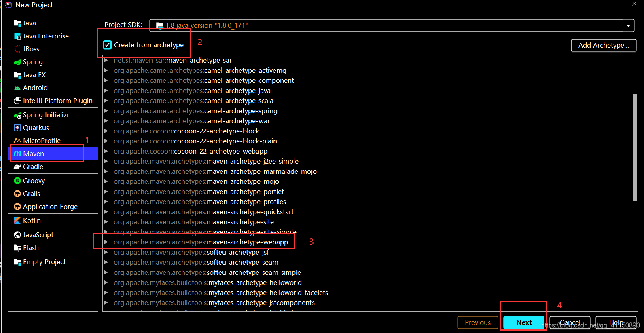Expand the maven-archetype-sar node

106,60
